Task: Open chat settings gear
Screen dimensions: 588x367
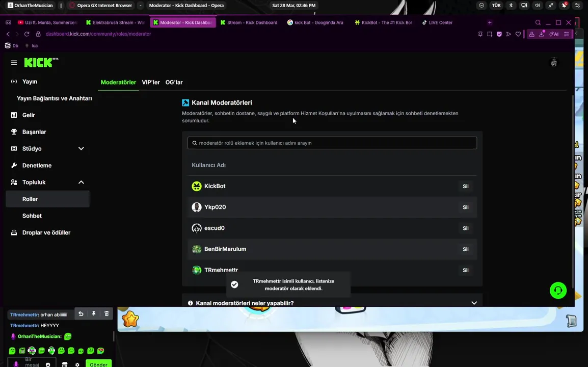Action: coord(77,364)
